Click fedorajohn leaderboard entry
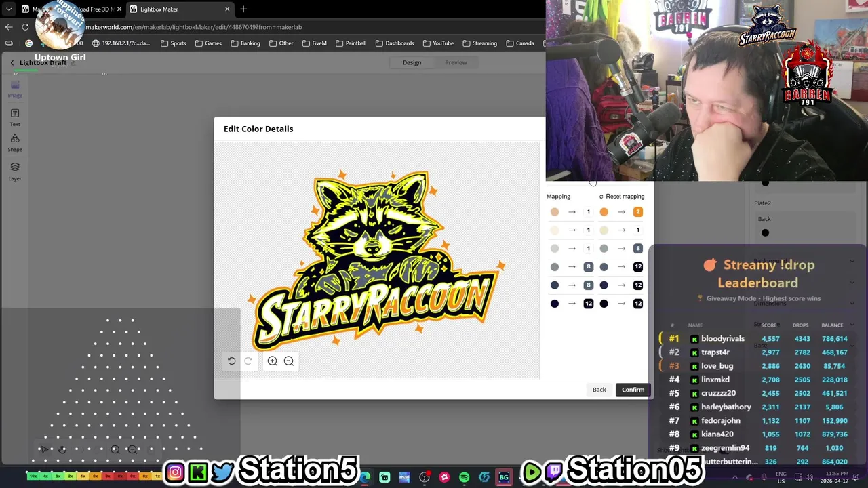The image size is (868, 488). point(721,421)
